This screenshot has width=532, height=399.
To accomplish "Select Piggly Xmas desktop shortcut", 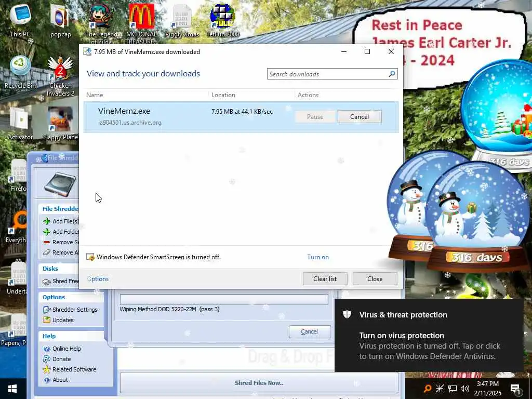I will pyautogui.click(x=182, y=20).
